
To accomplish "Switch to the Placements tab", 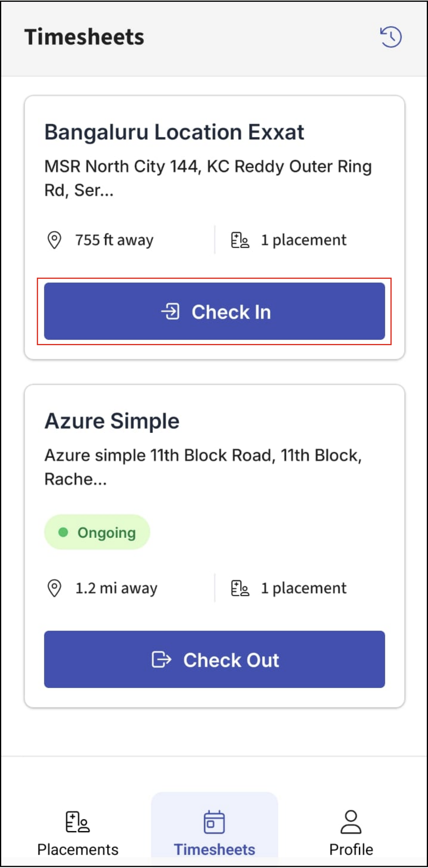I will [78, 833].
